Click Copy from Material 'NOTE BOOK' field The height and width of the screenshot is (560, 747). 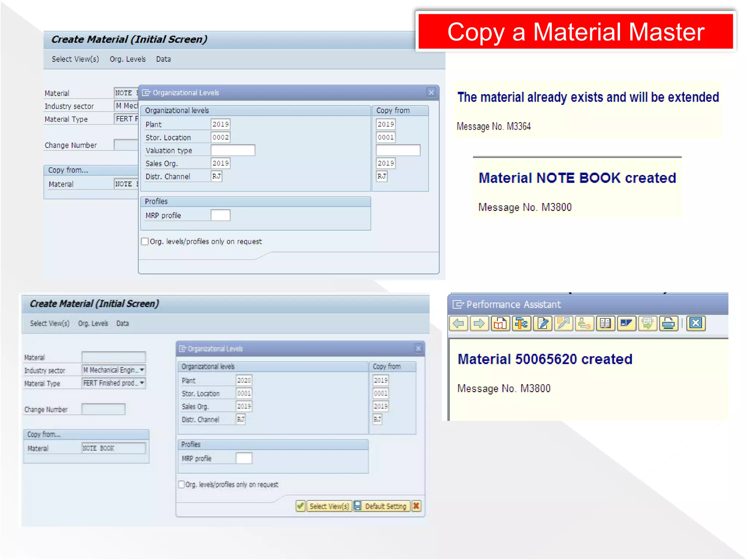(114, 448)
